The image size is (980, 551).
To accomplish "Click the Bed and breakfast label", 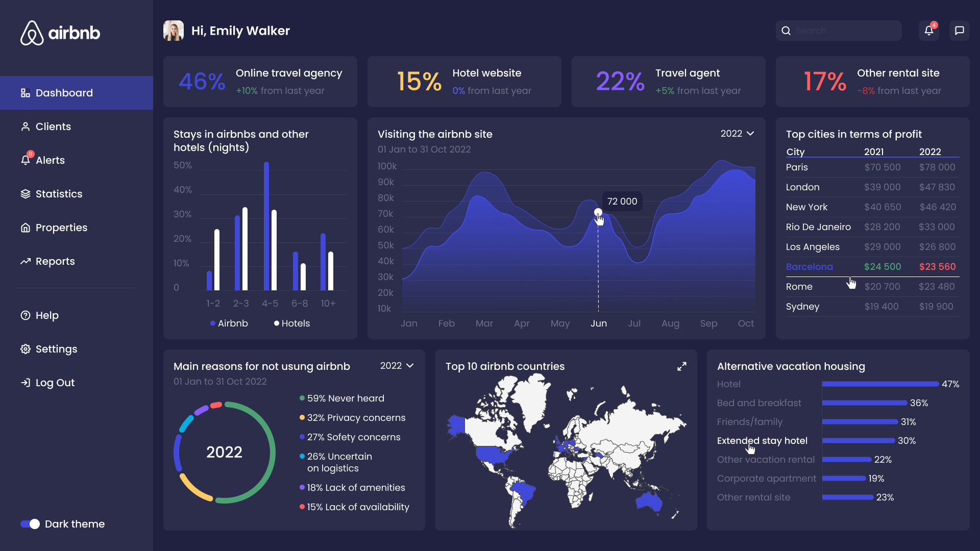I will 759,403.
